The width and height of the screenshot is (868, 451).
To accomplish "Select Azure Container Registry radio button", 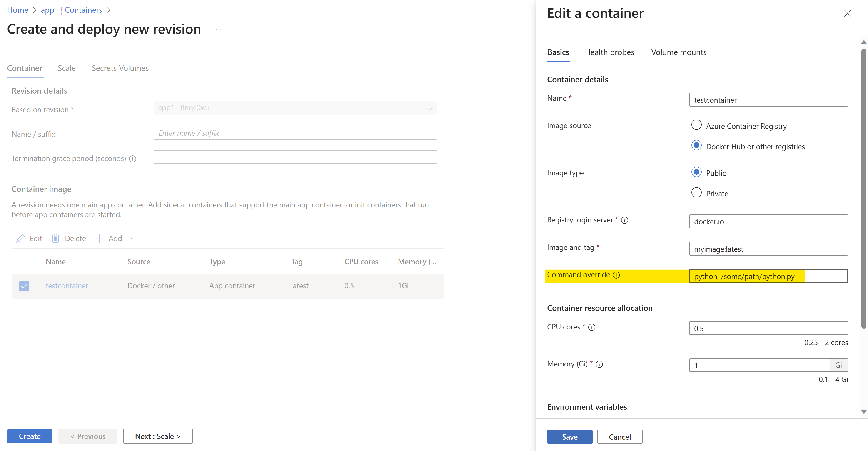I will pyautogui.click(x=696, y=125).
